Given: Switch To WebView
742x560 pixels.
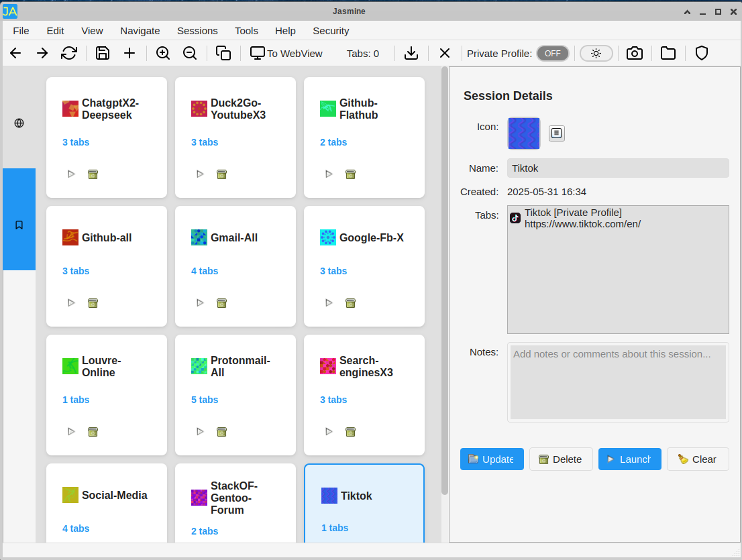Looking at the screenshot, I should [x=286, y=54].
